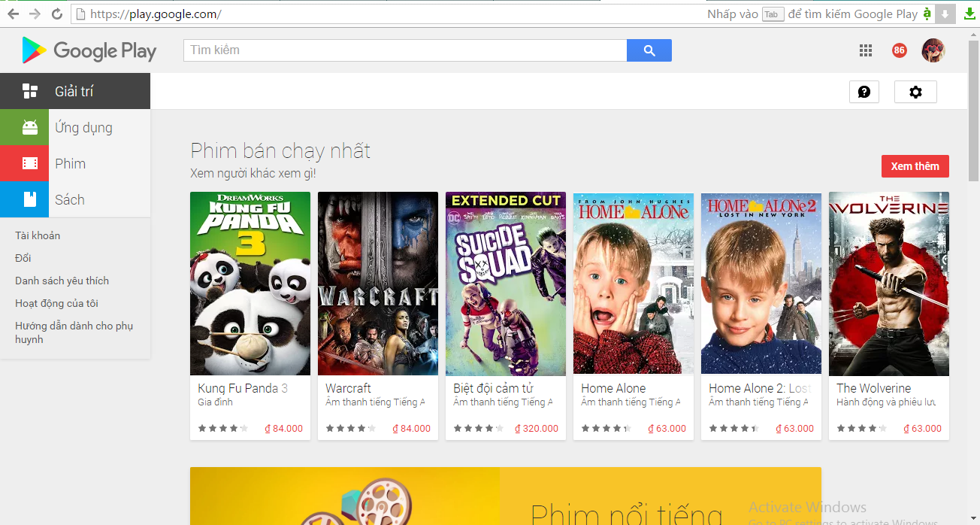The image size is (980, 525).
Task: Open the Đổi link
Action: pos(23,258)
